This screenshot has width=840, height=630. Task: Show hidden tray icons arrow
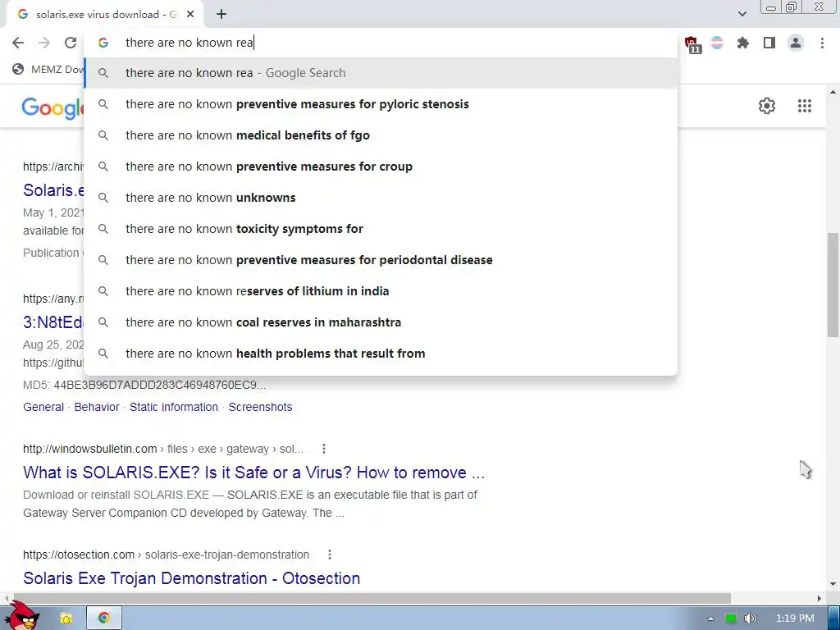coord(710,619)
